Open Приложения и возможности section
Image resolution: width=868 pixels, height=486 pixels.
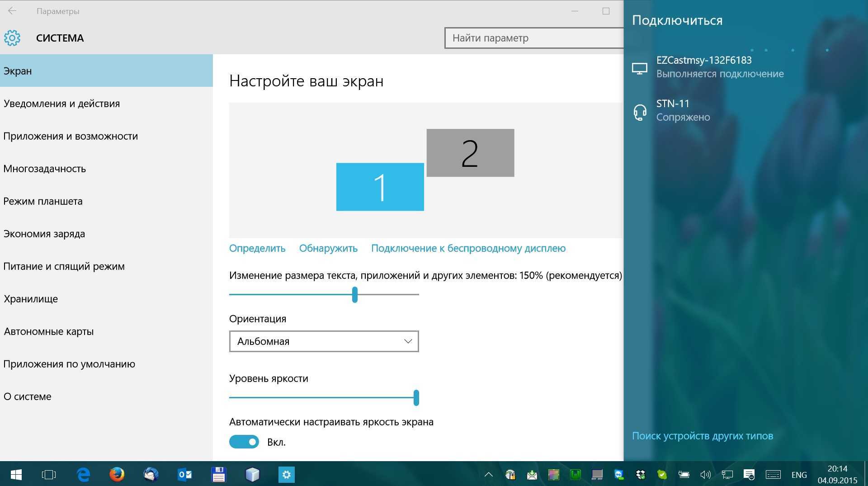pyautogui.click(x=106, y=136)
